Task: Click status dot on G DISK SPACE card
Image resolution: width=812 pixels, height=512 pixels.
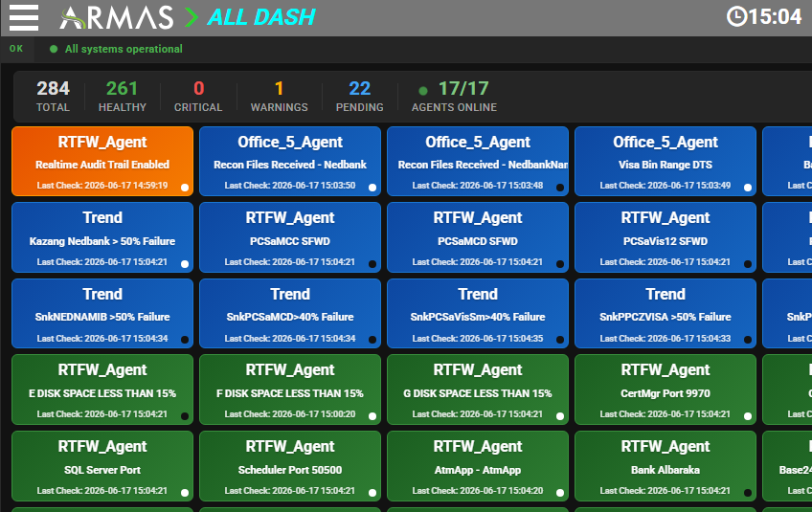Action: pyautogui.click(x=560, y=416)
